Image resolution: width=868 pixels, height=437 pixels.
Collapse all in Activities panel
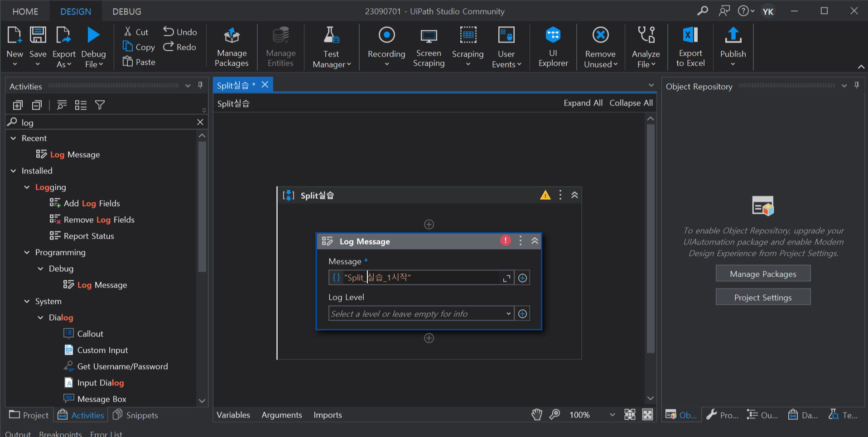pyautogui.click(x=37, y=105)
